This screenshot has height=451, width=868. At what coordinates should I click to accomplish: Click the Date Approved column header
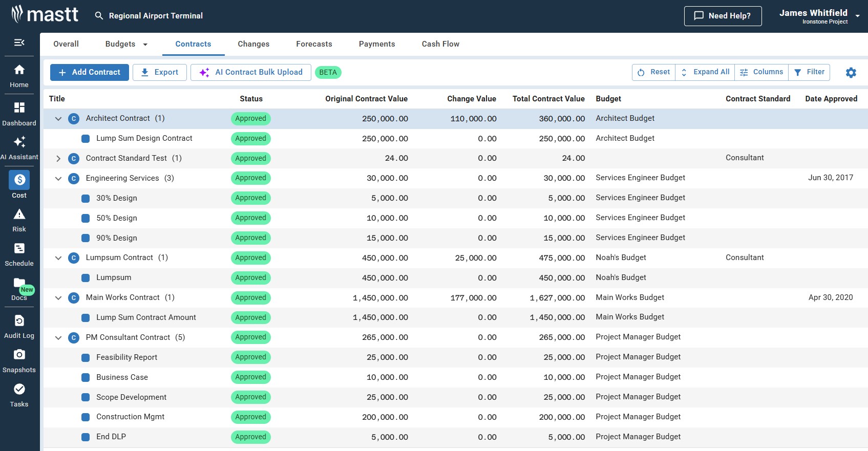point(831,99)
